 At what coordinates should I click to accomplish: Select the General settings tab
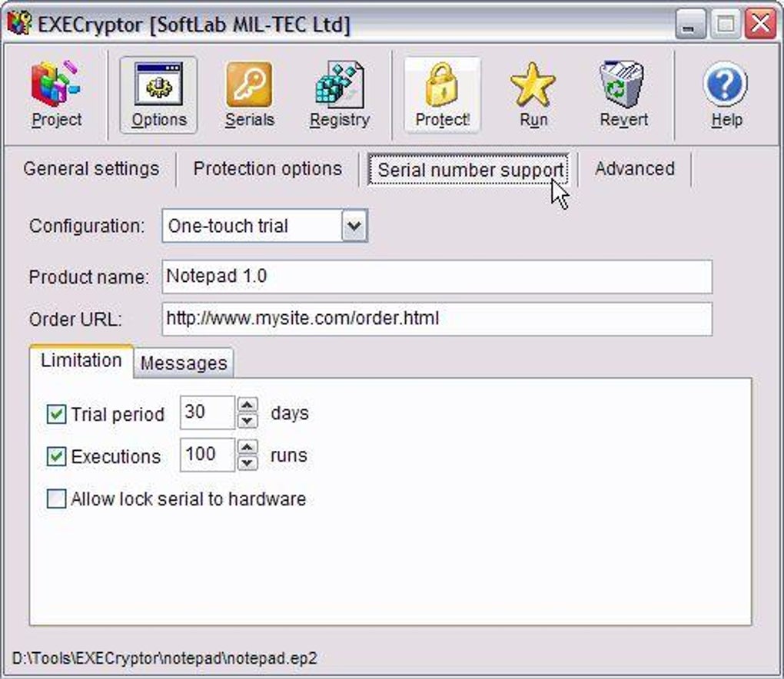coord(90,168)
